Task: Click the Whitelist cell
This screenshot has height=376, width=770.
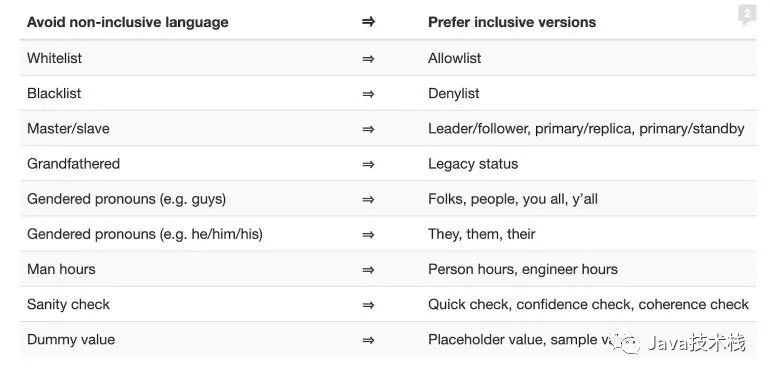Action: point(55,58)
